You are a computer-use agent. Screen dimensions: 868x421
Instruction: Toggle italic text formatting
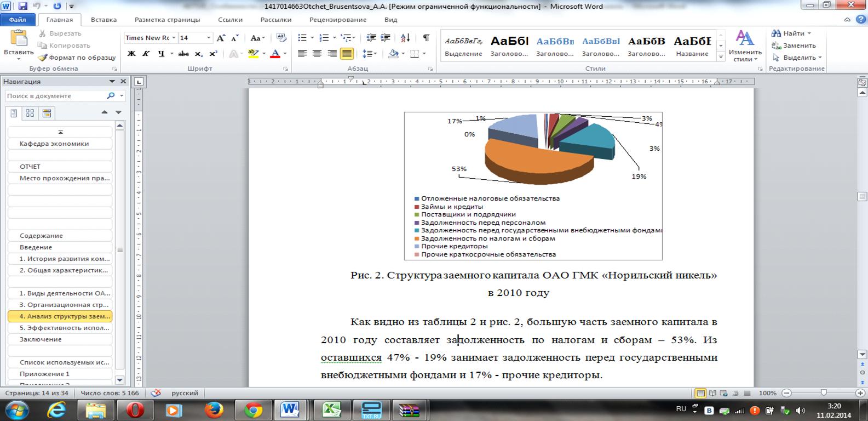coord(146,54)
